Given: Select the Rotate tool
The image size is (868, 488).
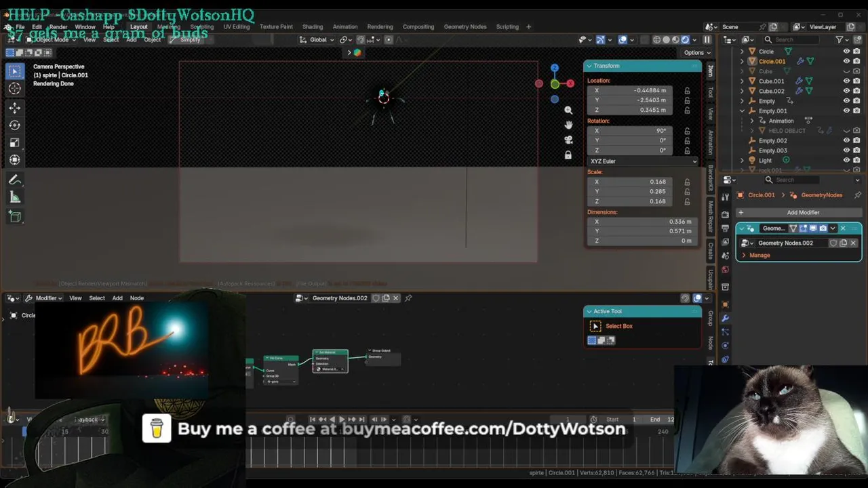Looking at the screenshot, I should pyautogui.click(x=15, y=125).
